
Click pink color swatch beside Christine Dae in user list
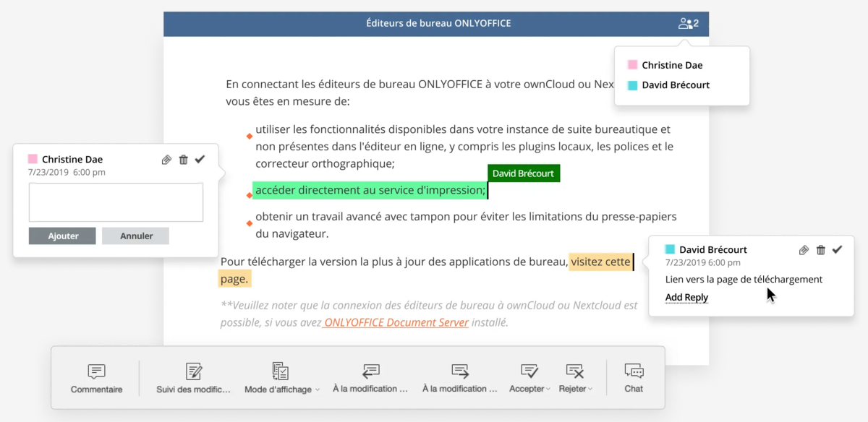click(632, 65)
